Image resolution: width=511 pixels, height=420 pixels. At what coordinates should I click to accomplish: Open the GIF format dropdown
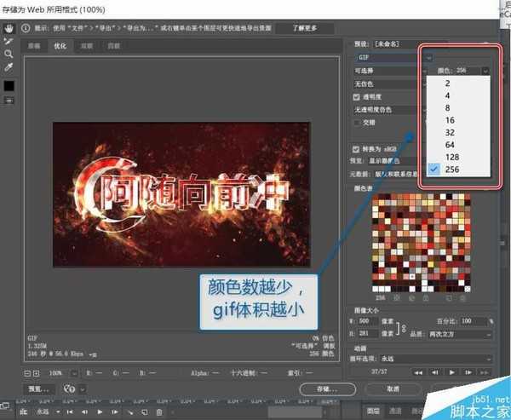point(386,57)
